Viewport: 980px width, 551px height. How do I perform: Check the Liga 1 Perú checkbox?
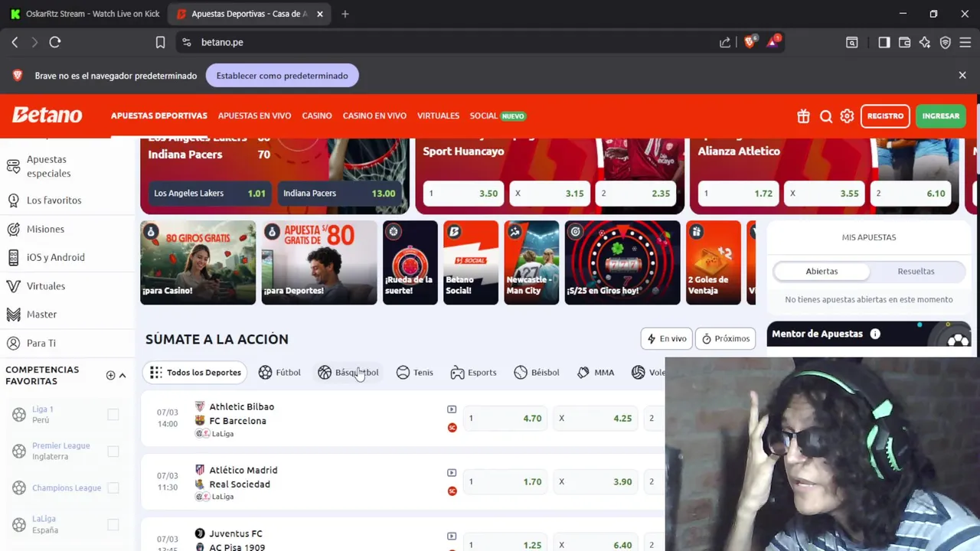coord(113,415)
